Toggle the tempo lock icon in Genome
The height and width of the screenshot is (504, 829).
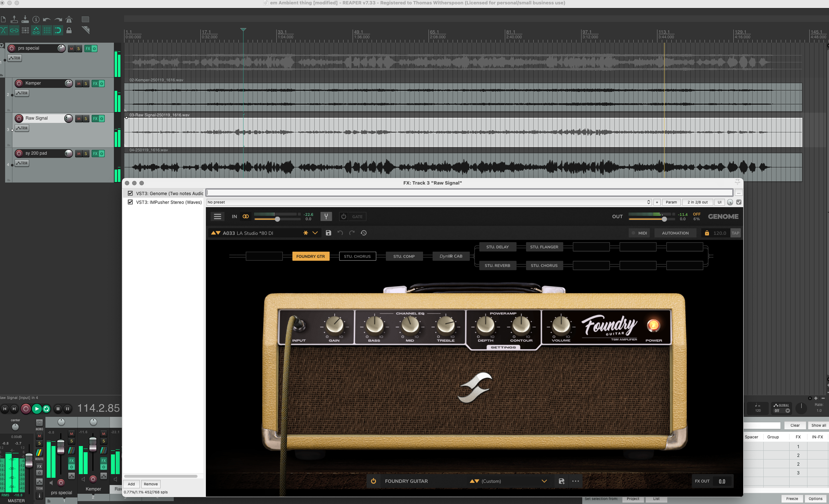pos(707,233)
